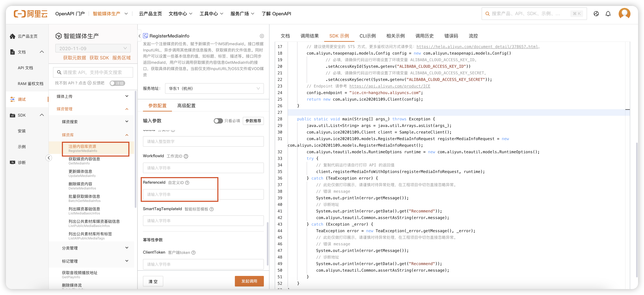Switch to the CLI示例 tab
The image size is (644, 295).
coord(367,36)
